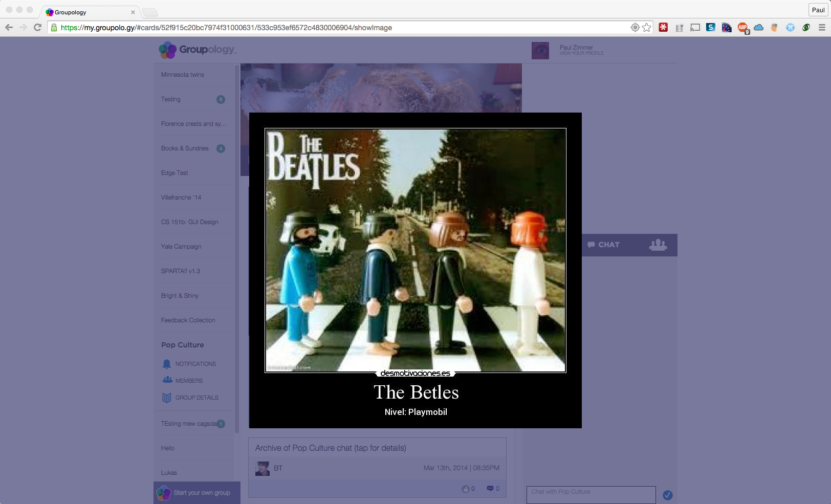Click the Notifications bell icon
The image size is (831, 504).
point(166,364)
